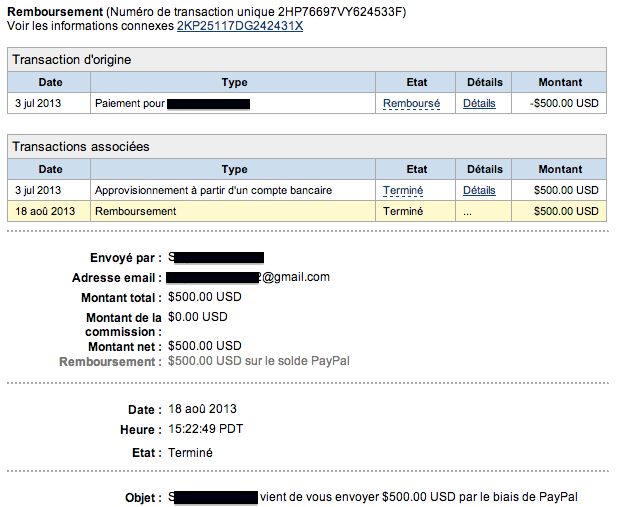Click the Montant column header in associated table

tap(559, 169)
